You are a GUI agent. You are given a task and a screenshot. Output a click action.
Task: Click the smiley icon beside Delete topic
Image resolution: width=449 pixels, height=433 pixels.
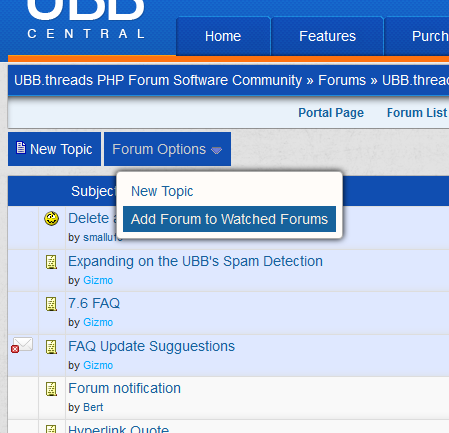coord(52,219)
